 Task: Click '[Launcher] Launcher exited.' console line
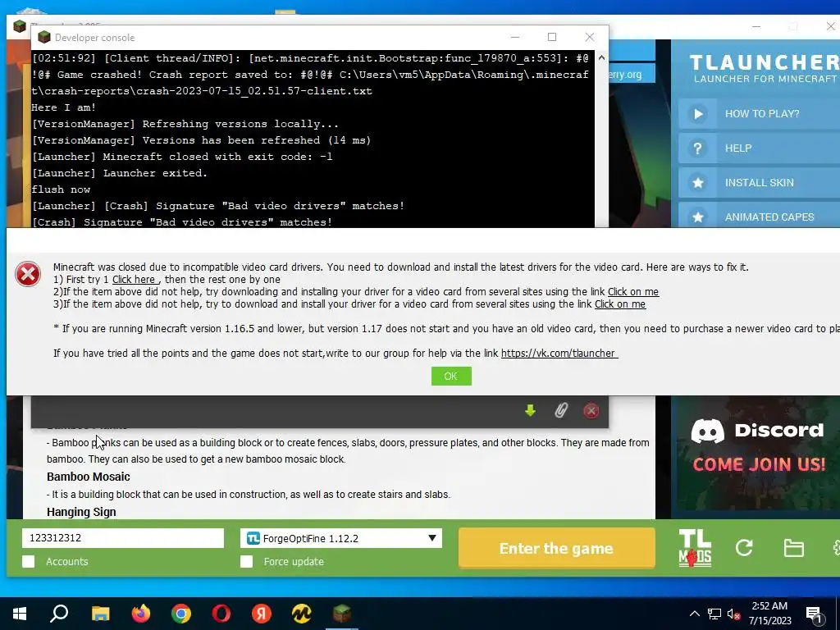pos(120,173)
